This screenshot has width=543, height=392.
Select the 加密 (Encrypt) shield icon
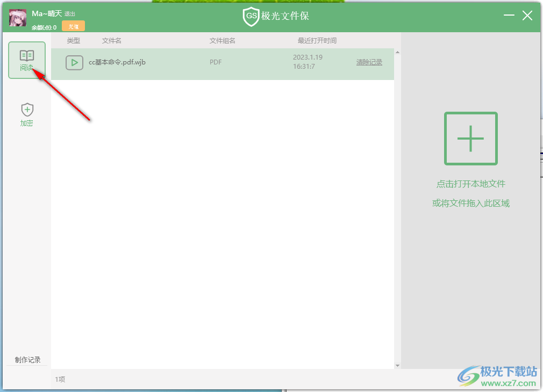[x=27, y=114]
